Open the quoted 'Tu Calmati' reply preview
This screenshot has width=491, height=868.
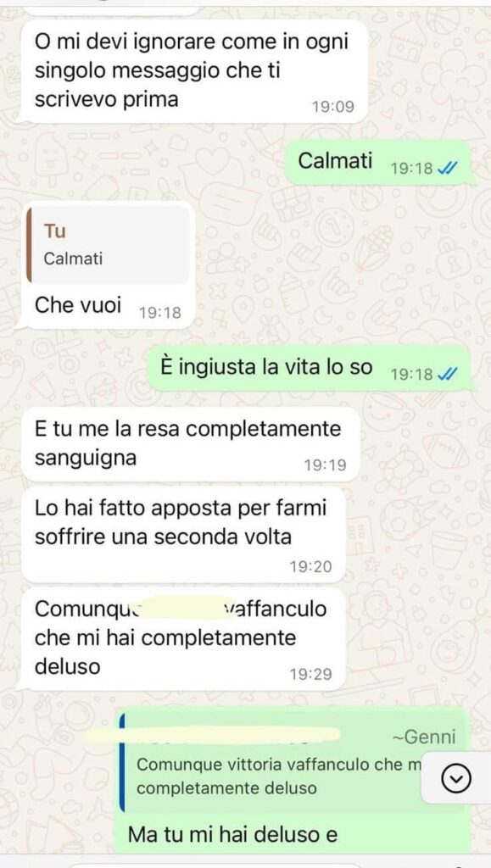(108, 245)
